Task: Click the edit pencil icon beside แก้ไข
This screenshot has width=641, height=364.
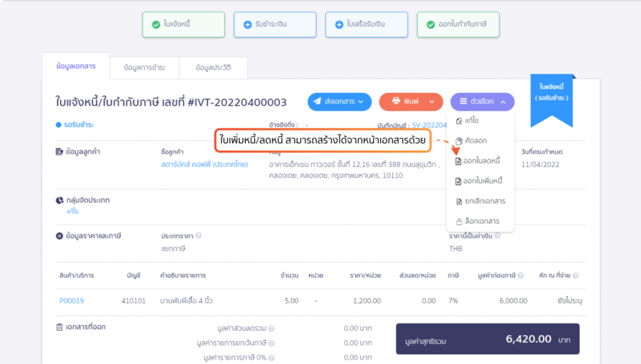Action: [x=459, y=121]
